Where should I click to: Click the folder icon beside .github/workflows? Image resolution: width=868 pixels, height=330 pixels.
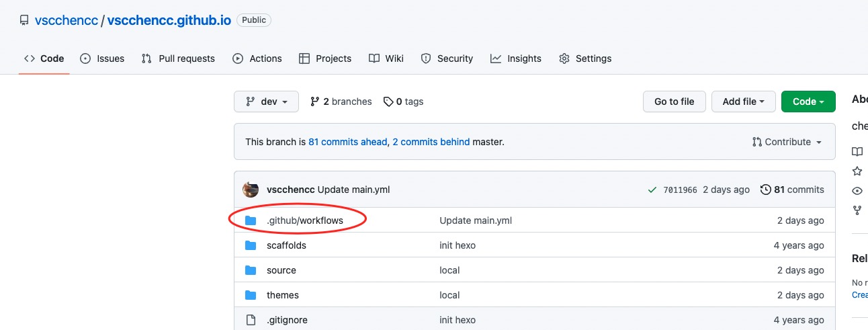click(251, 220)
